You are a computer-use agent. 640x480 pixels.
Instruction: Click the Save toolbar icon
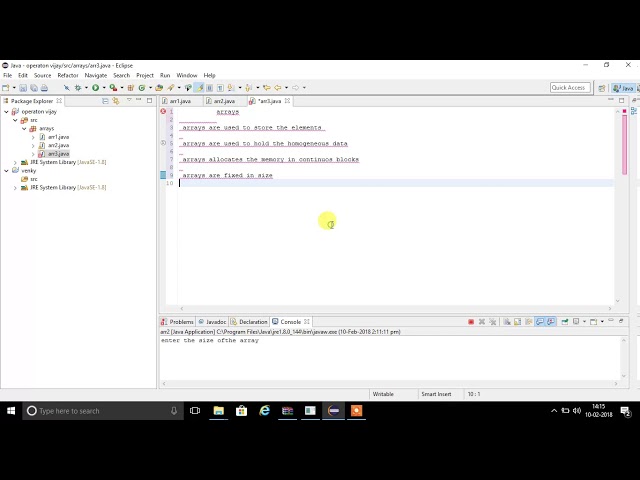click(23, 88)
